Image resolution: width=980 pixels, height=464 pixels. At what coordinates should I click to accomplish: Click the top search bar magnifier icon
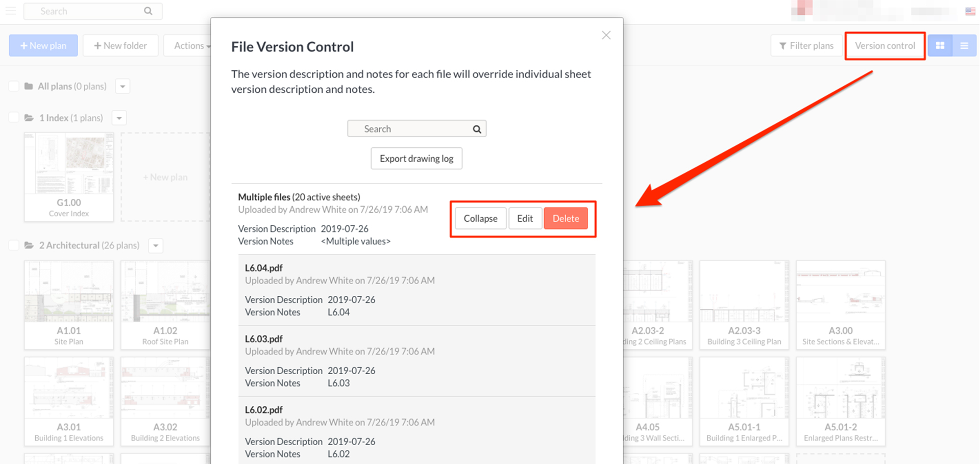[148, 11]
